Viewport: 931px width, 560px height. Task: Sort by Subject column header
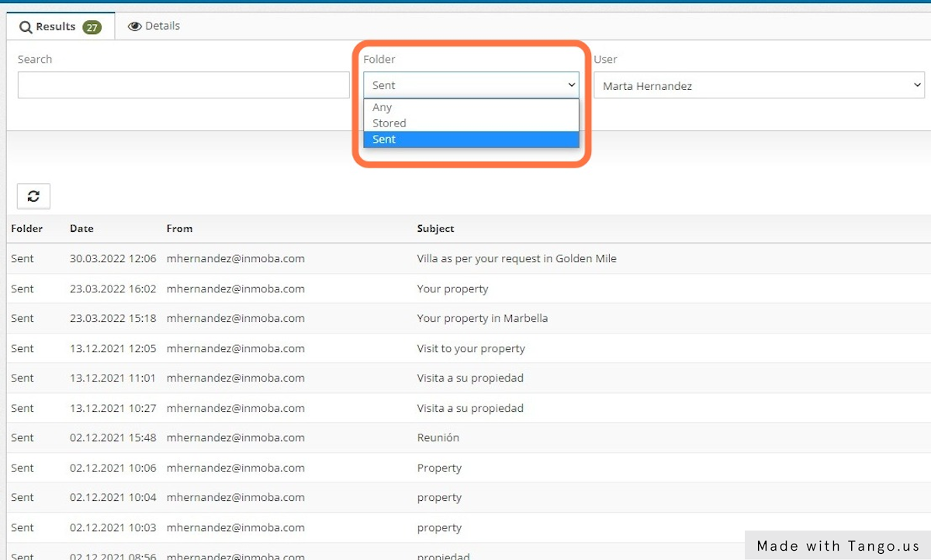[x=435, y=229]
